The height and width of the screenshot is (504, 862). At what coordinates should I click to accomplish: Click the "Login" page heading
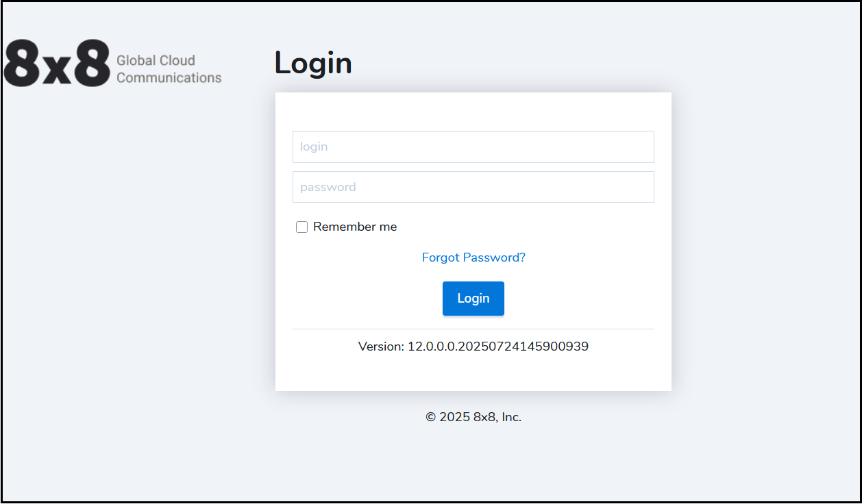point(313,63)
